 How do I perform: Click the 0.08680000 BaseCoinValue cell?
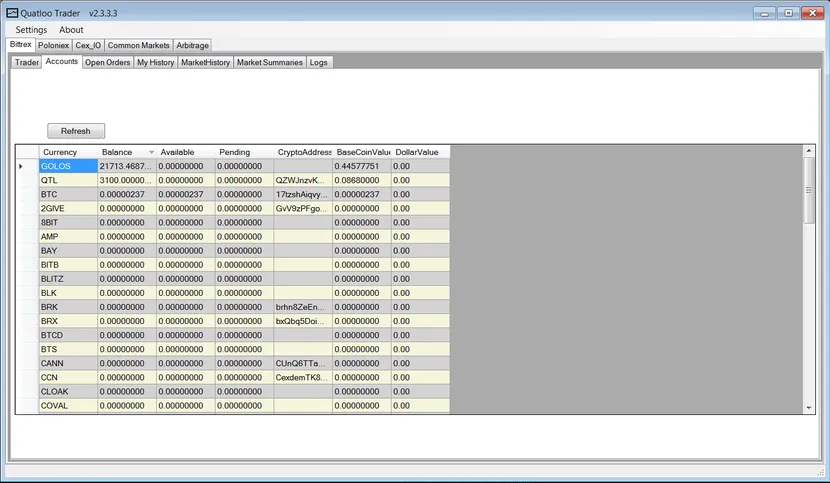(x=362, y=180)
